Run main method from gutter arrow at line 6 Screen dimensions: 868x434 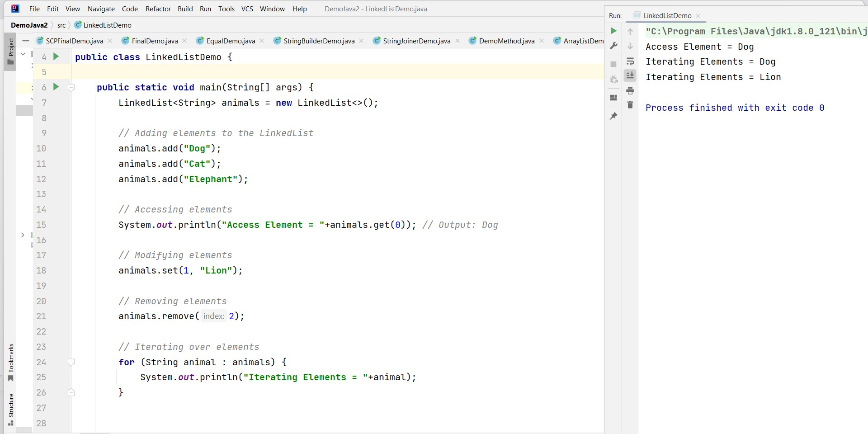click(56, 87)
